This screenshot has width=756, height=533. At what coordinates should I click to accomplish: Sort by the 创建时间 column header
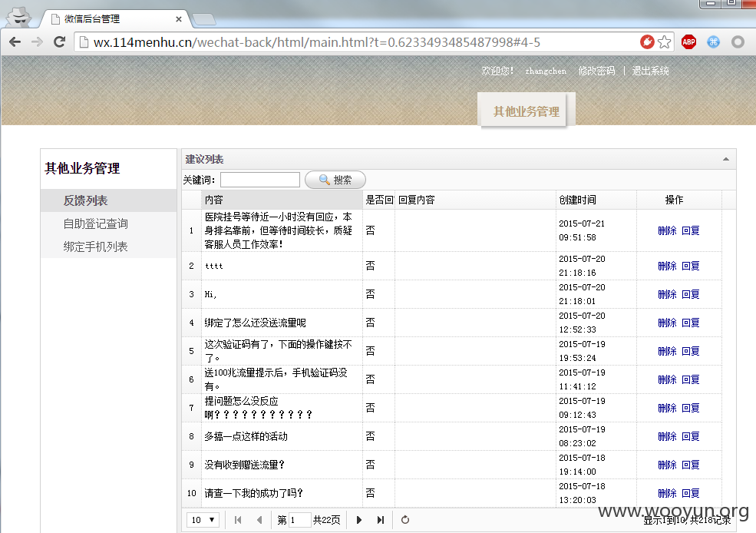[x=596, y=200]
